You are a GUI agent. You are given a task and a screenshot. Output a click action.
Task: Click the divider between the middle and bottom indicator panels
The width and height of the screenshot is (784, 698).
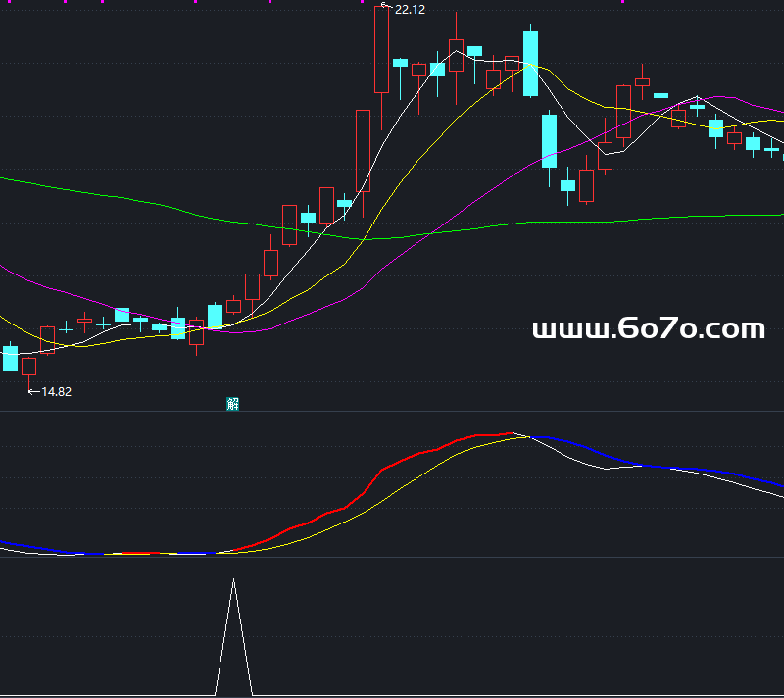(x=392, y=557)
